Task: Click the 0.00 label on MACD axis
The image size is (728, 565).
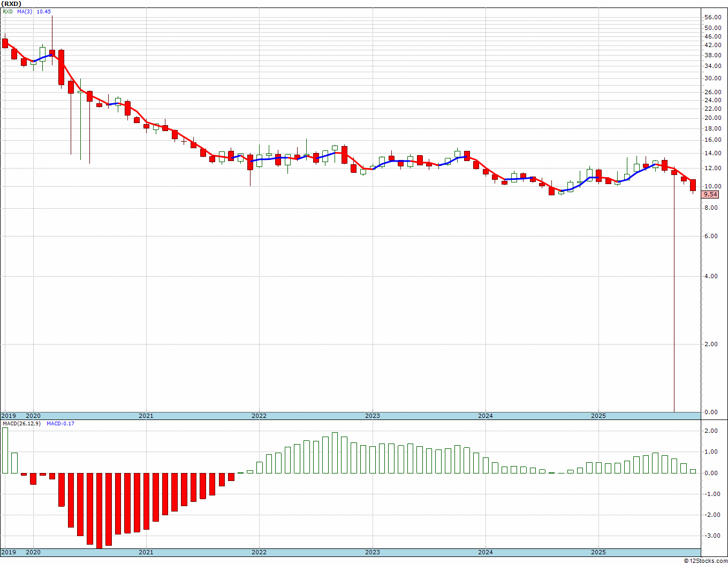Action: point(712,473)
